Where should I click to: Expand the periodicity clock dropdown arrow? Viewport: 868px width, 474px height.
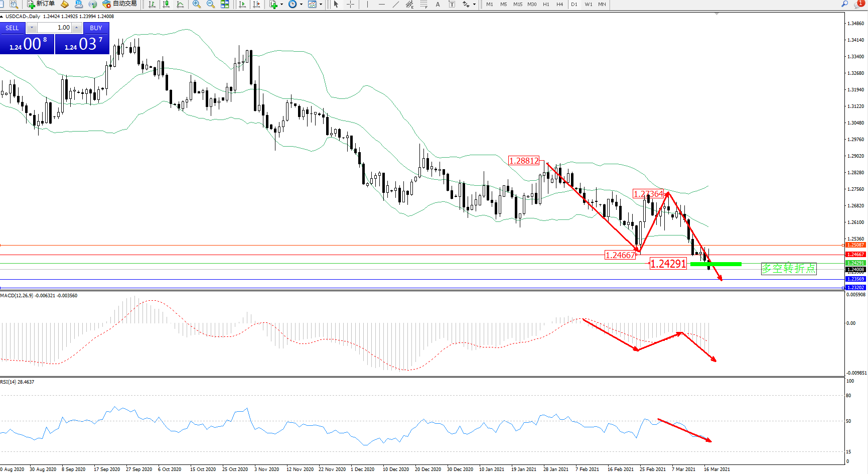[x=301, y=4]
